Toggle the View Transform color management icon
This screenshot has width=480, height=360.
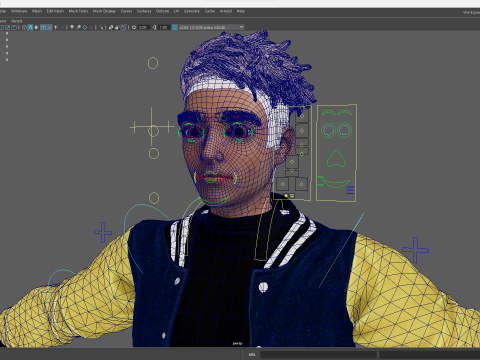[x=174, y=27]
